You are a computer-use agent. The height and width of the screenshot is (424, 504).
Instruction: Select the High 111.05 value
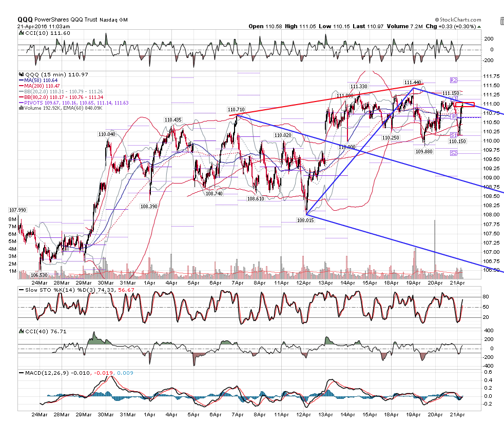300,26
